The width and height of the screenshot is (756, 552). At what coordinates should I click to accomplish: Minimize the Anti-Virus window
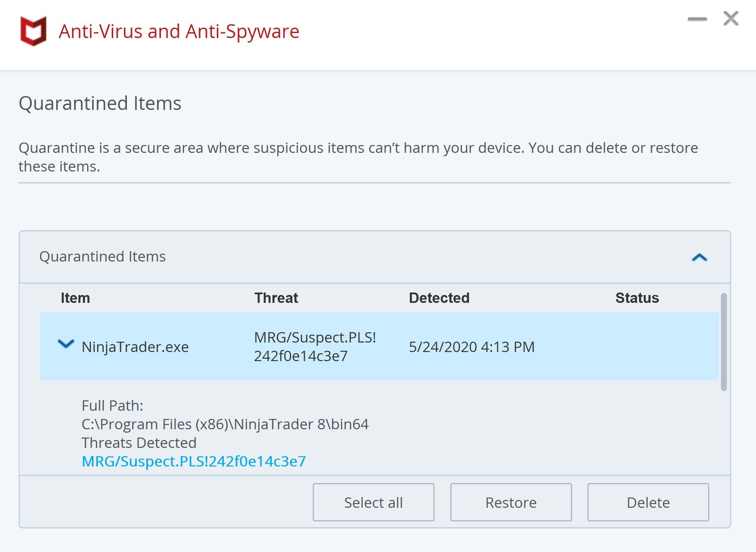[x=697, y=19]
